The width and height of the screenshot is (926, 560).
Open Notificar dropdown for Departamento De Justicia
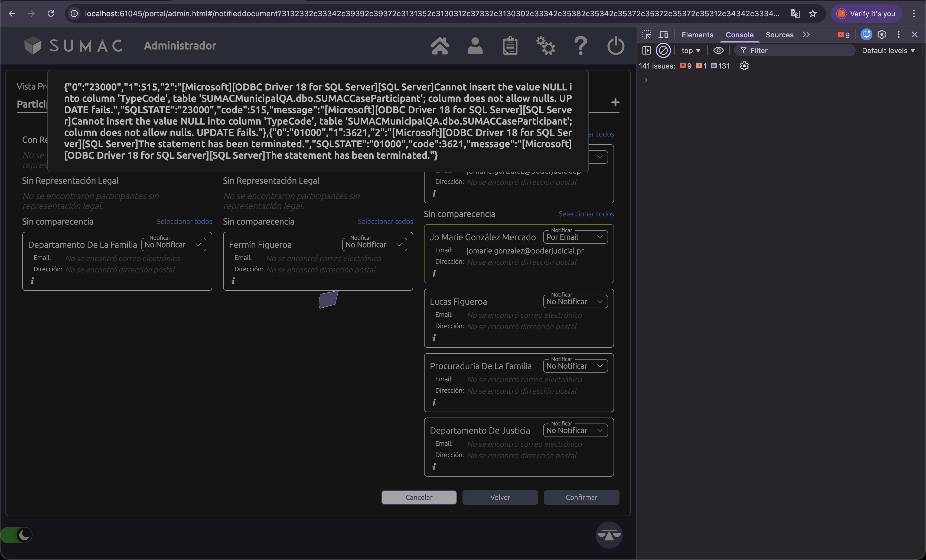click(x=575, y=430)
